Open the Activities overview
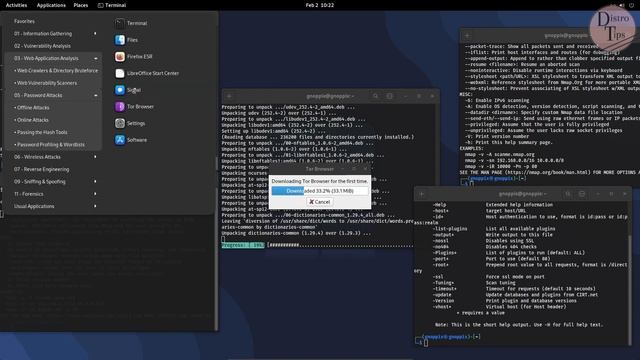Image resolution: width=640 pixels, height=360 pixels. tap(16, 5)
